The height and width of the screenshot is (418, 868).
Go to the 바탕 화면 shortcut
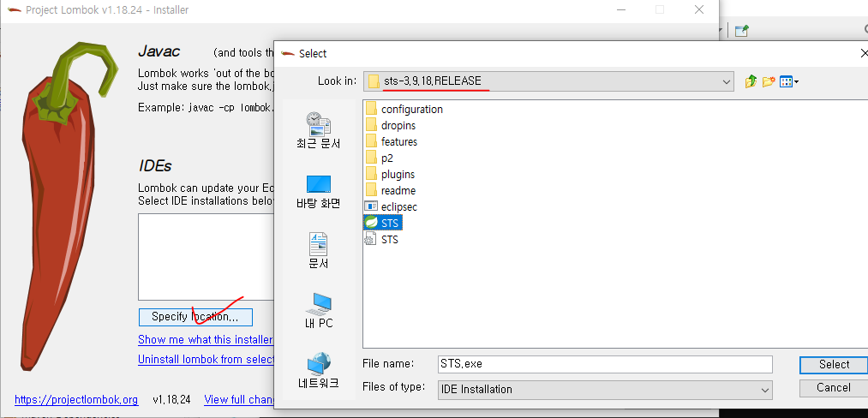click(318, 192)
